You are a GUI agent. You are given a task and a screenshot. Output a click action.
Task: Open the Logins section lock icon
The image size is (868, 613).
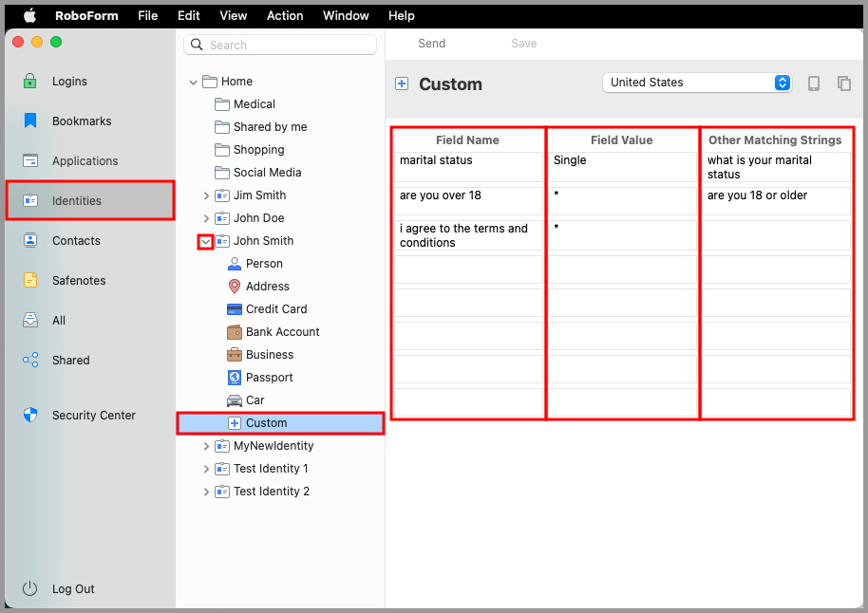[x=29, y=82]
